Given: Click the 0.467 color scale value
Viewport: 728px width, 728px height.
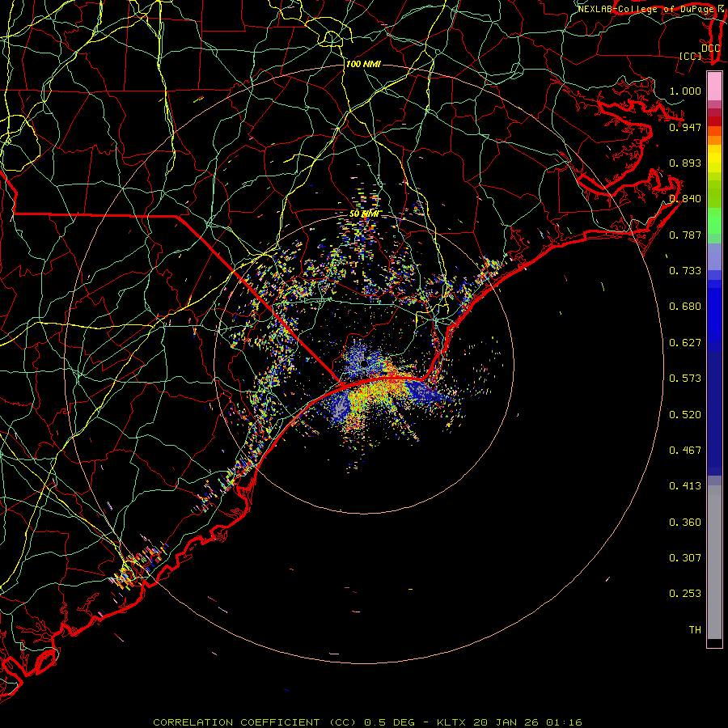Looking at the screenshot, I should click(x=685, y=451).
